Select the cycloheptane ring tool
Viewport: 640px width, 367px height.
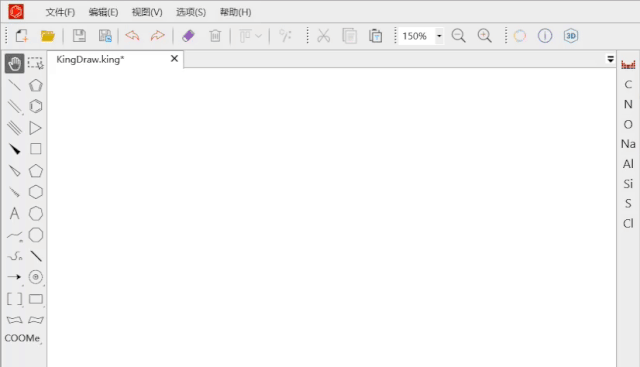[36, 214]
